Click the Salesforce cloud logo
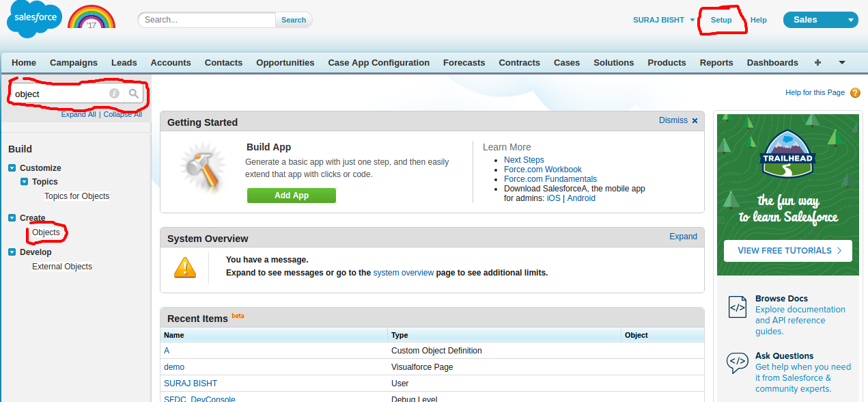The image size is (868, 402). click(34, 20)
